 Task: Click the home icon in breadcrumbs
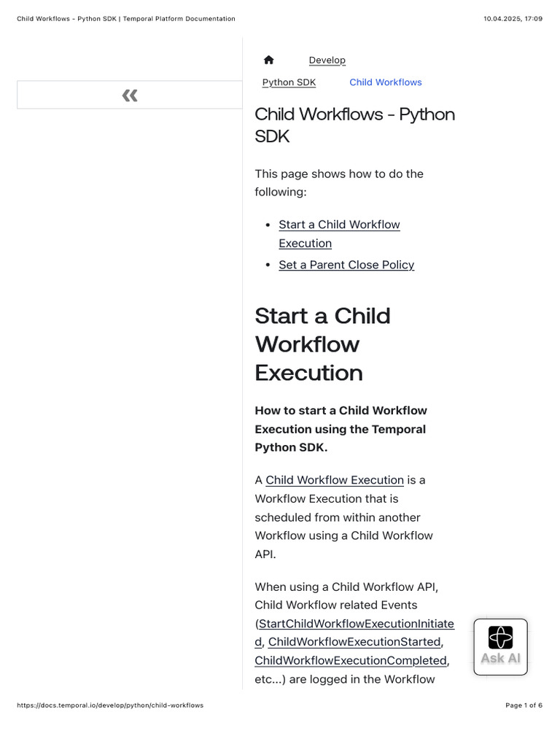click(268, 60)
